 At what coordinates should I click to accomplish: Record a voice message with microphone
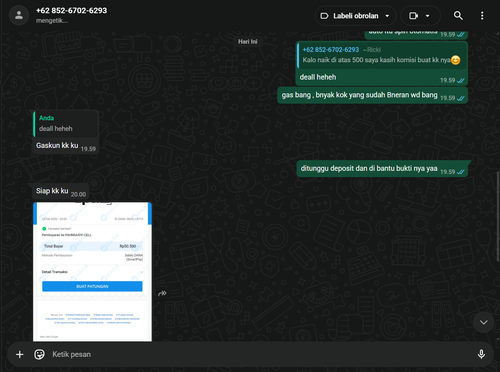click(x=481, y=354)
